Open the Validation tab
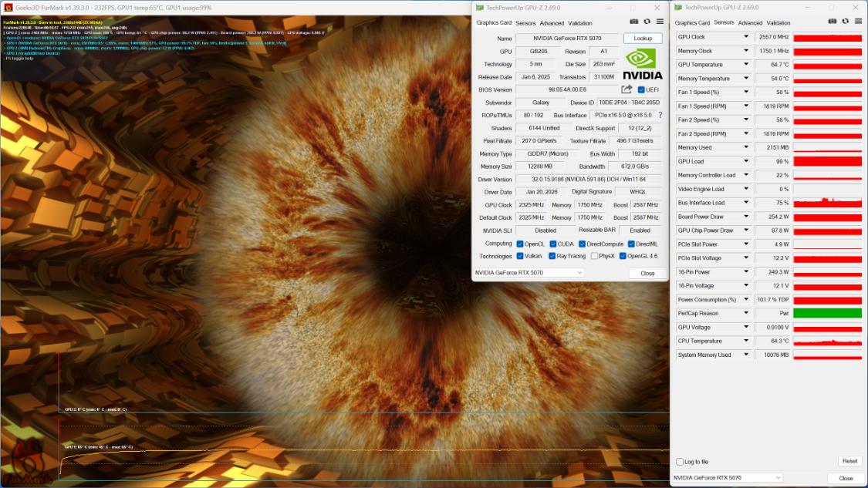 coord(580,23)
